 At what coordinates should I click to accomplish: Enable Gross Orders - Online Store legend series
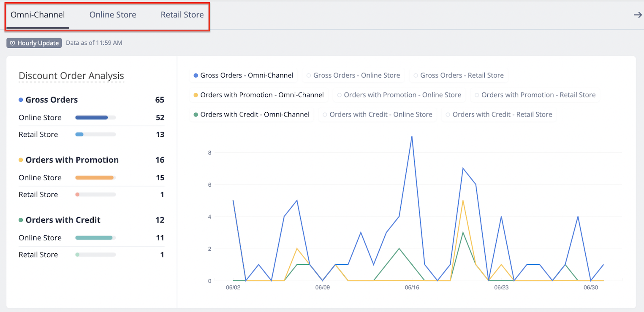point(353,76)
